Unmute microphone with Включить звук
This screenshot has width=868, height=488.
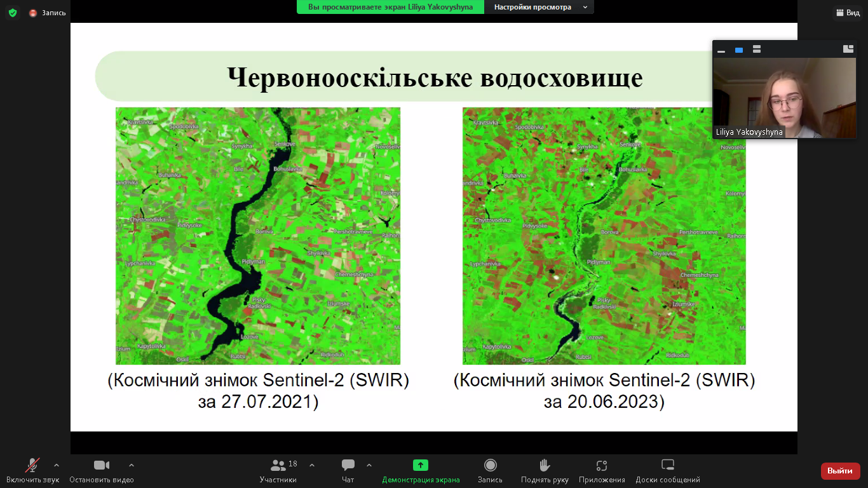pos(32,466)
